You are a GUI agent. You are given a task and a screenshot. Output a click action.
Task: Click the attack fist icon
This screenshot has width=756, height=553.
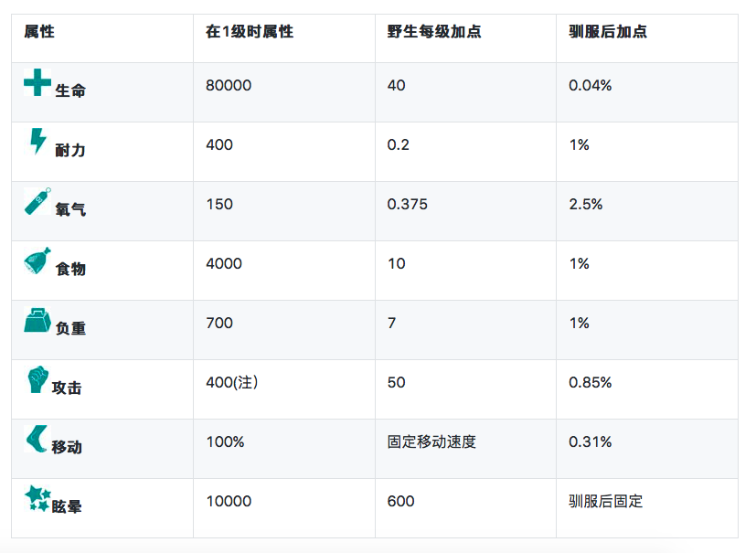(37, 379)
